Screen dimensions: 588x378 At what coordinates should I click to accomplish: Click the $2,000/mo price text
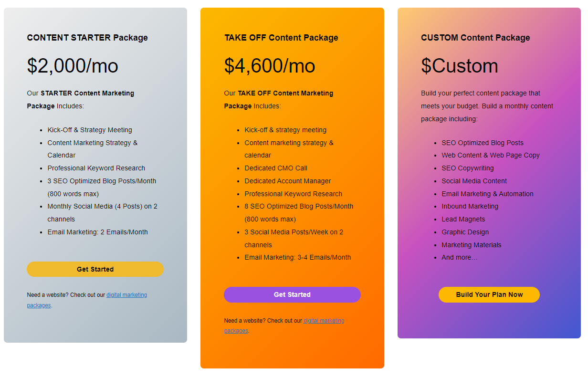coord(73,66)
